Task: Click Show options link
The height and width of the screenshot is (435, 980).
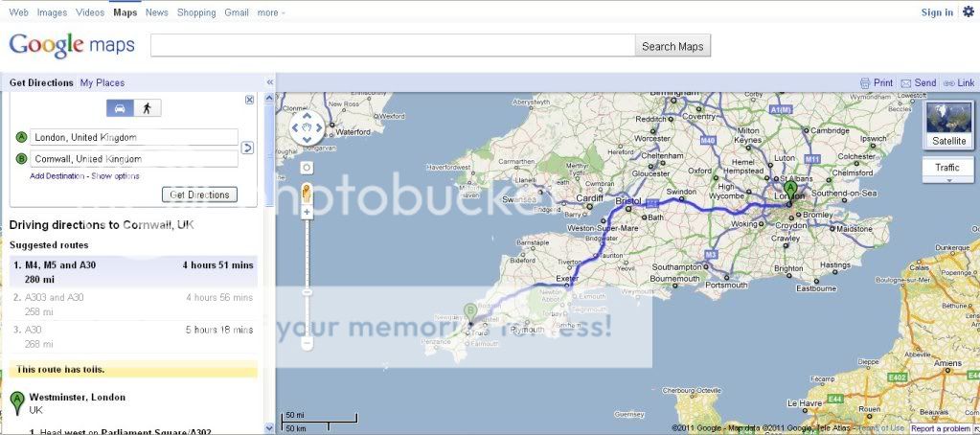Action: pos(116,176)
